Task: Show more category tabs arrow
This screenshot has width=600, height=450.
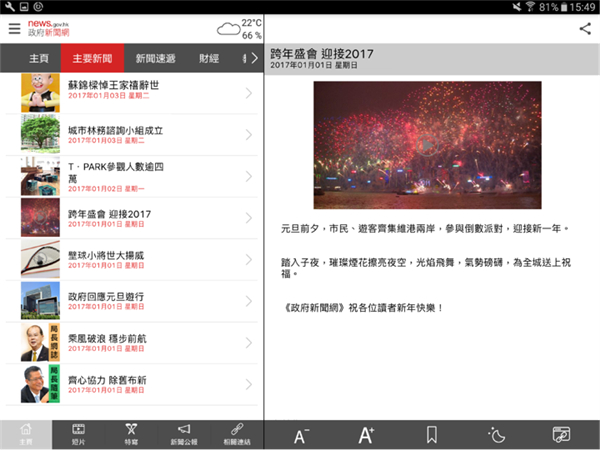Action: 254,58
